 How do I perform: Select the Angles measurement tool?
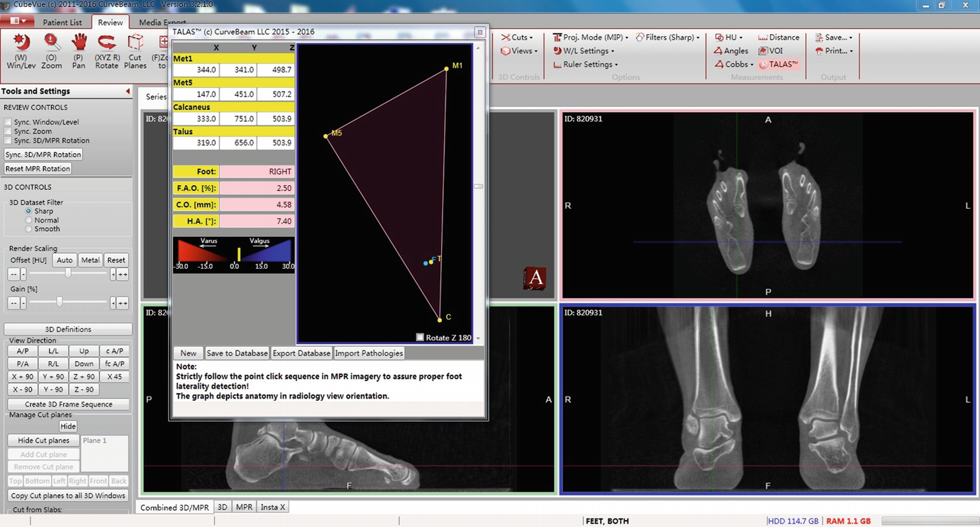[x=731, y=51]
